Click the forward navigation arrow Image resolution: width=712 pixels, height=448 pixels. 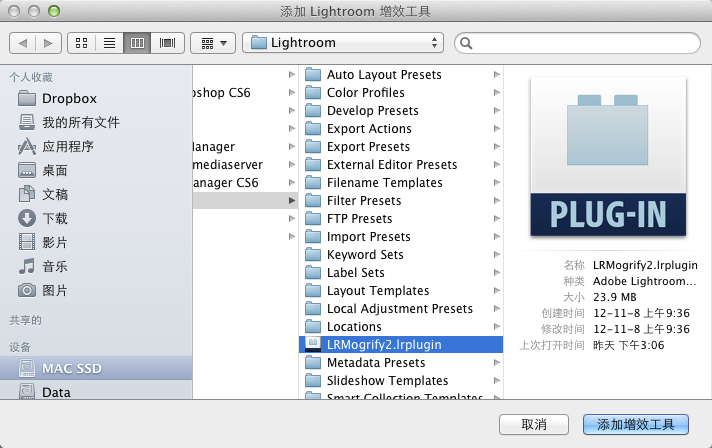click(47, 43)
